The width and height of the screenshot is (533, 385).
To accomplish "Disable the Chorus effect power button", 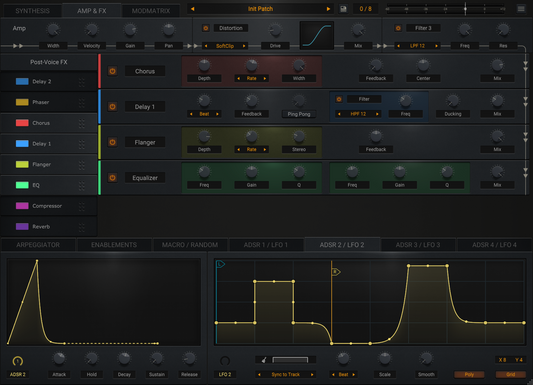I will click(x=113, y=71).
